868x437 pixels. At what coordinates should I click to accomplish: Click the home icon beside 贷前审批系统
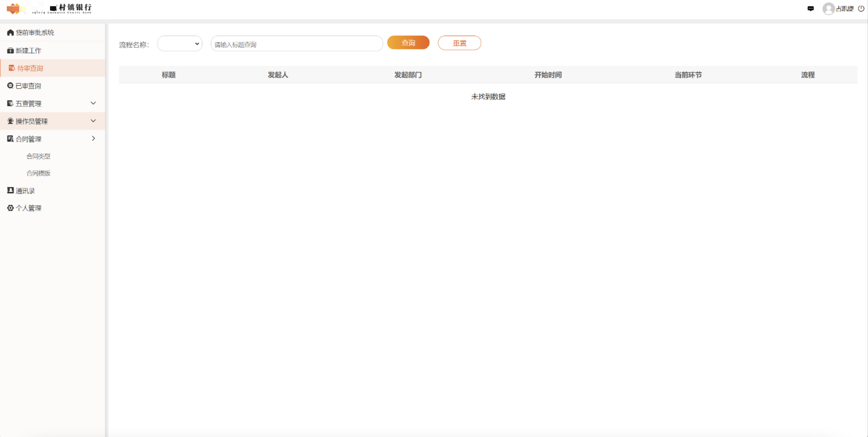tap(11, 32)
